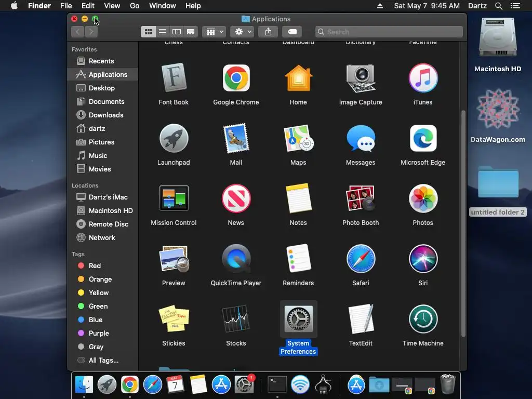The width and height of the screenshot is (532, 399).
Task: Select System Preferences in the Applications window
Action: 298,319
